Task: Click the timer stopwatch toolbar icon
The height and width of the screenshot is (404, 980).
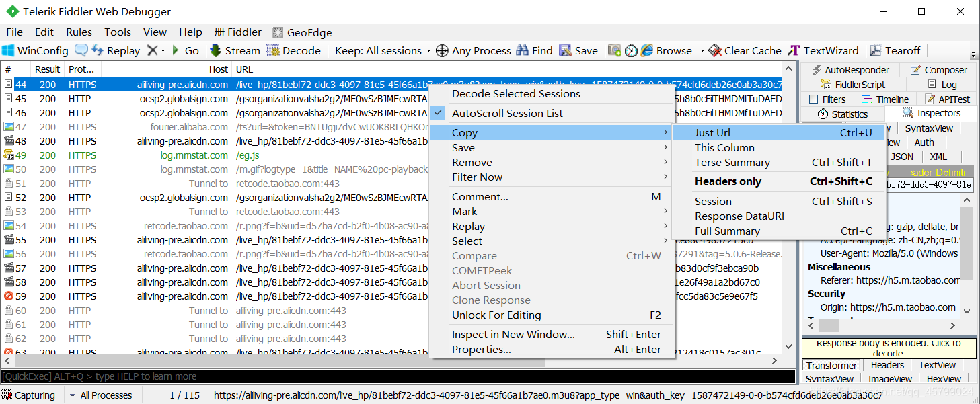Action: click(631, 50)
